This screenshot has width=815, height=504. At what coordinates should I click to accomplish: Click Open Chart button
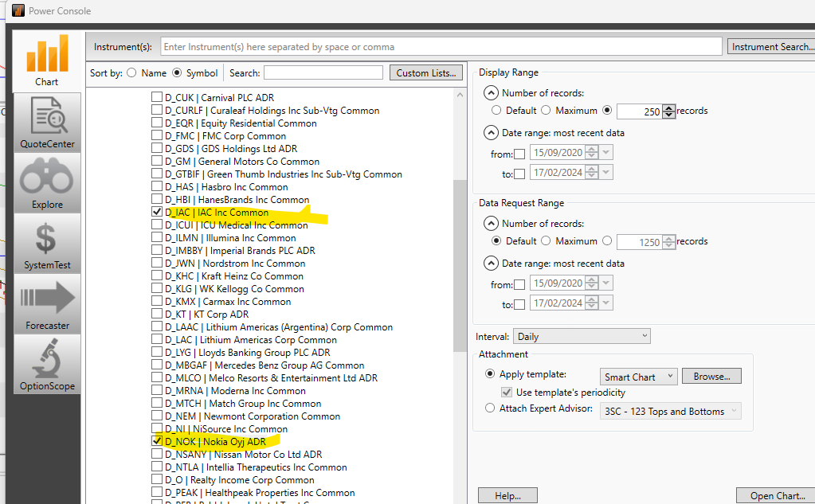pos(777,496)
